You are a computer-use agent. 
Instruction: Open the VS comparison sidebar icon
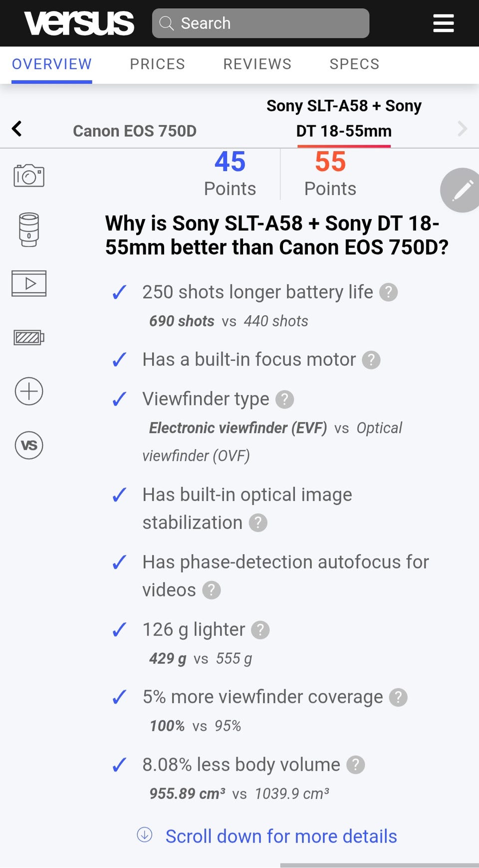[29, 445]
